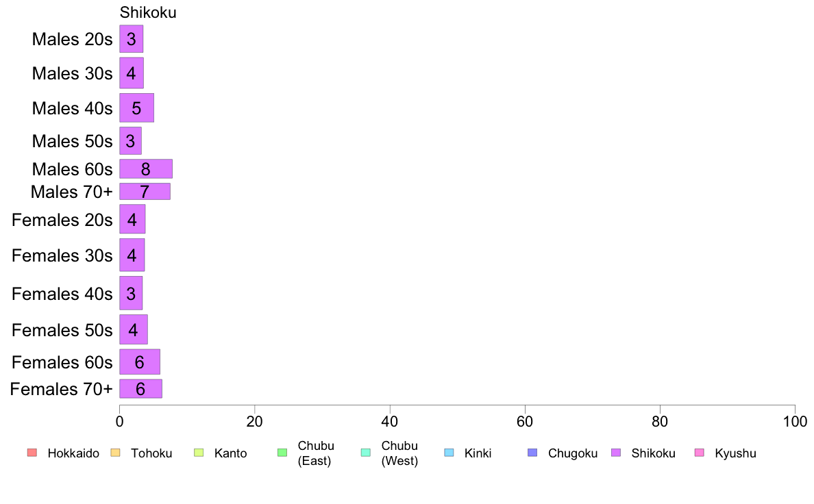Click the Chubu (East) legend swatch
814x504 pixels.
282,453
